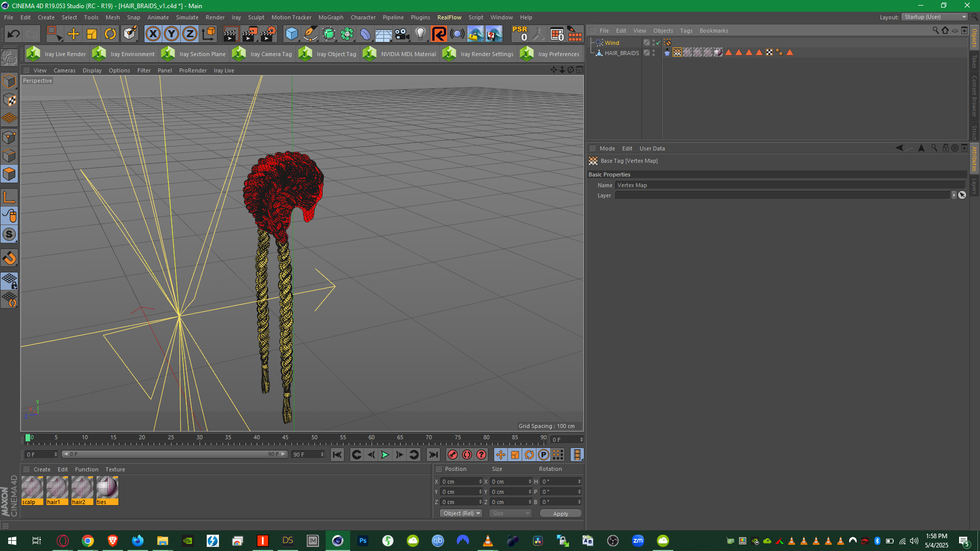
Task: Open the Simulate menu
Action: [187, 17]
